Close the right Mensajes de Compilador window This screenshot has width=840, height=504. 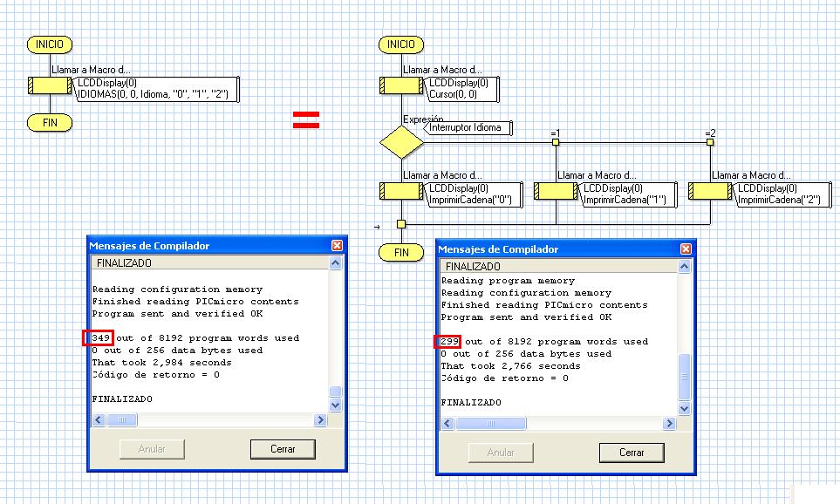point(686,249)
